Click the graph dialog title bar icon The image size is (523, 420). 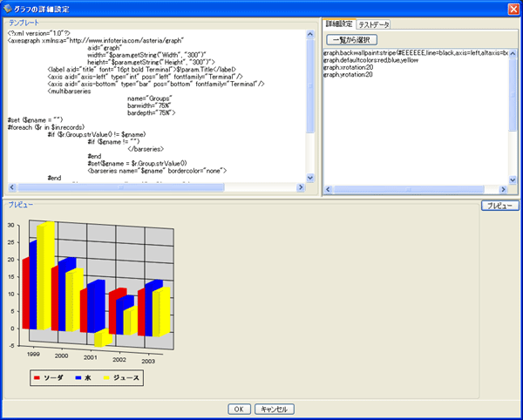click(8, 8)
